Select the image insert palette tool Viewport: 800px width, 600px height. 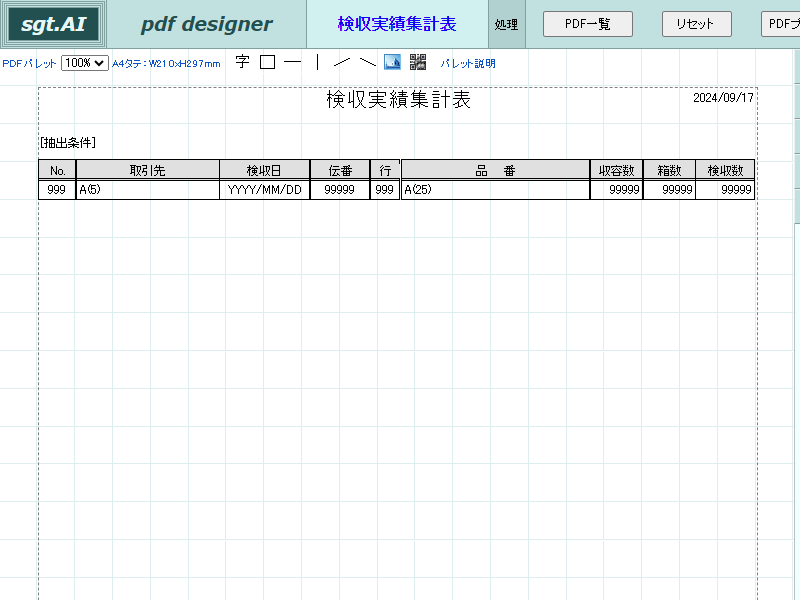pos(392,62)
